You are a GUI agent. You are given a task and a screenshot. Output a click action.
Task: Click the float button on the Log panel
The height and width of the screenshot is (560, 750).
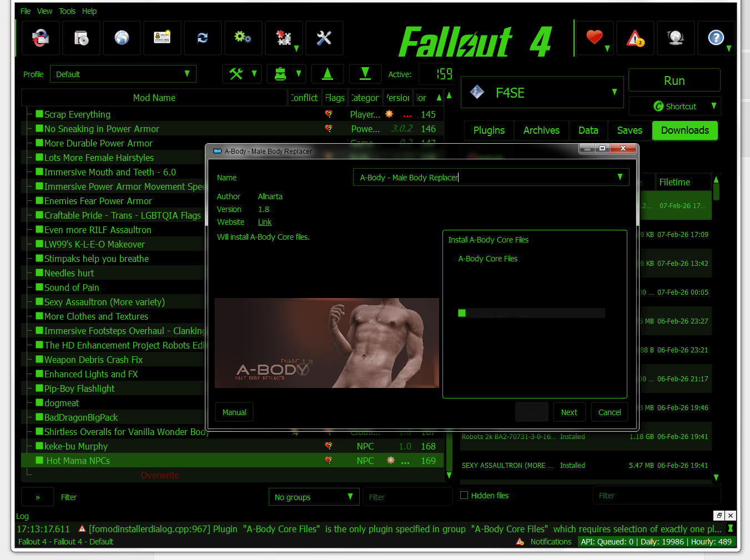click(x=719, y=516)
